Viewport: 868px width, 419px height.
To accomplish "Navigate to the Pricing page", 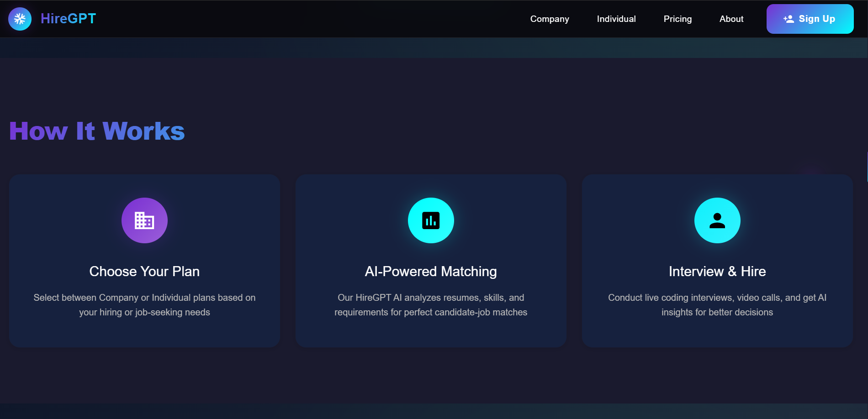I will 677,19.
